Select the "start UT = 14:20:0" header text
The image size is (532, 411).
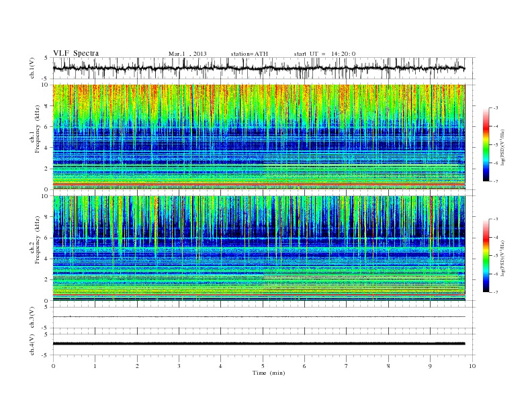point(324,54)
